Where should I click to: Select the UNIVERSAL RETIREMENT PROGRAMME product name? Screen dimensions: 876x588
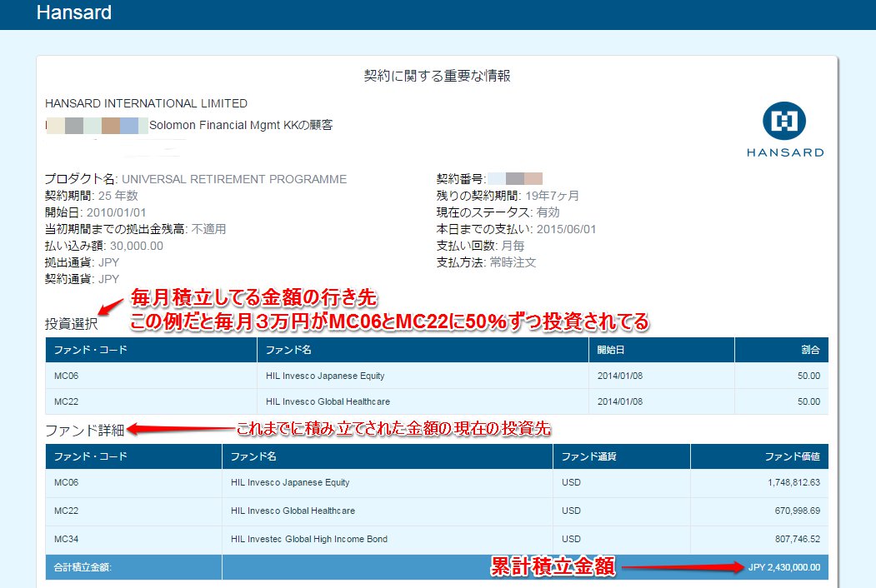click(x=234, y=179)
